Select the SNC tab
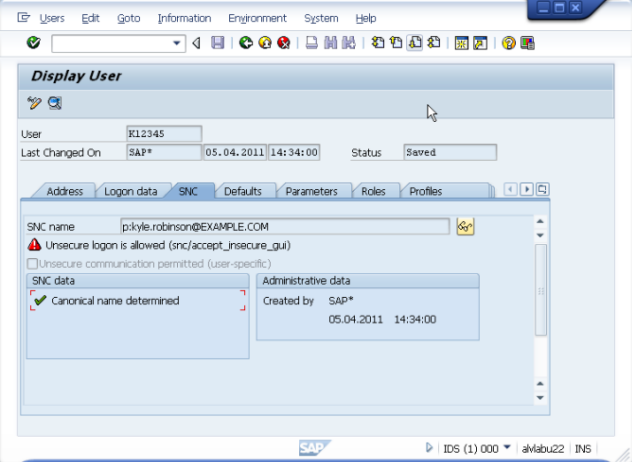Viewport: 632px width, 462px height. pyautogui.click(x=188, y=191)
